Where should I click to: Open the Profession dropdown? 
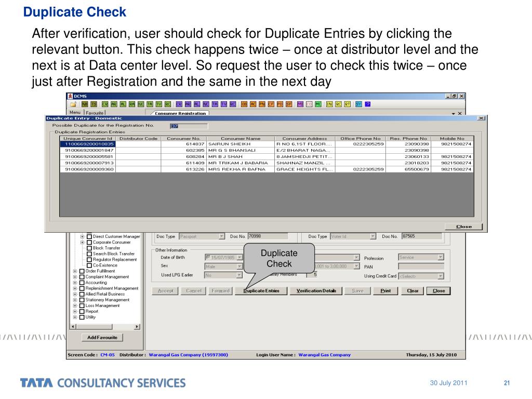(441, 257)
